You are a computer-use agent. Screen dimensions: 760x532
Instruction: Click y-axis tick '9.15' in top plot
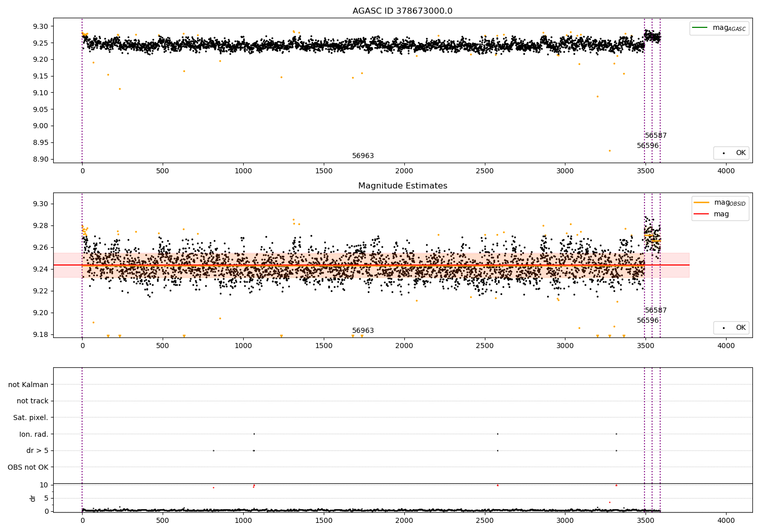[40, 77]
